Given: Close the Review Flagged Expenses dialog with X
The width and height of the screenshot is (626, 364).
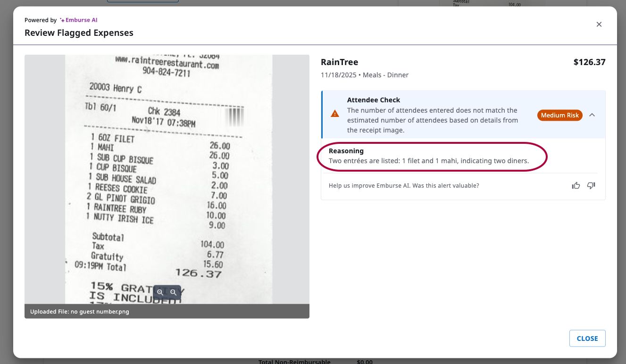Looking at the screenshot, I should pyautogui.click(x=599, y=25).
